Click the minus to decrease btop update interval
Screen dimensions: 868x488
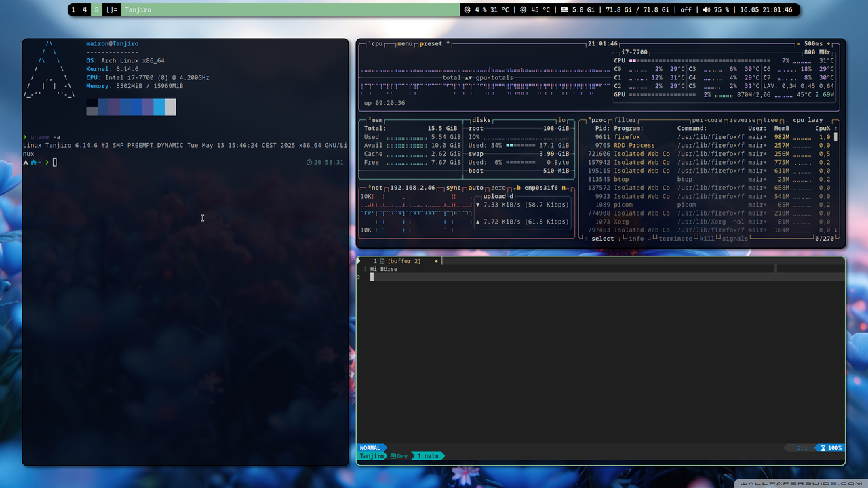(799, 44)
